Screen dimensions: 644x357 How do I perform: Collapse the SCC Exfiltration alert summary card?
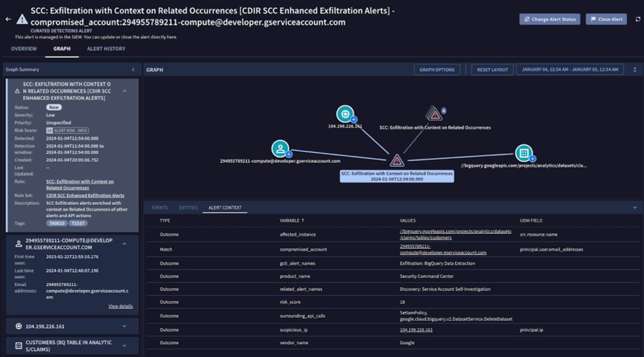(x=124, y=92)
